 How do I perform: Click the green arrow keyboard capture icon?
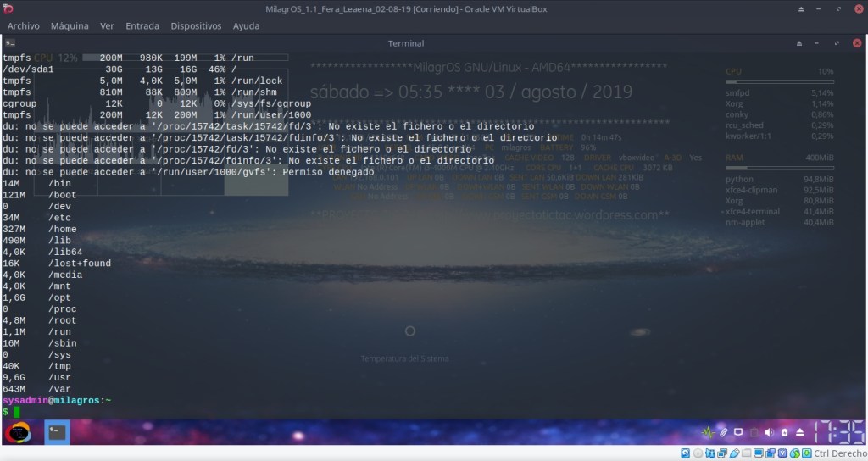click(807, 453)
